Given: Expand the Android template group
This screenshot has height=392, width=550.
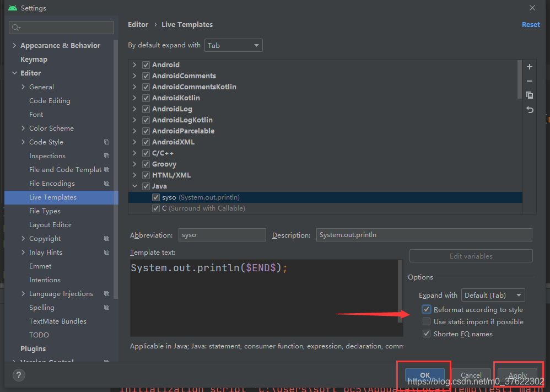Looking at the screenshot, I should pos(134,65).
